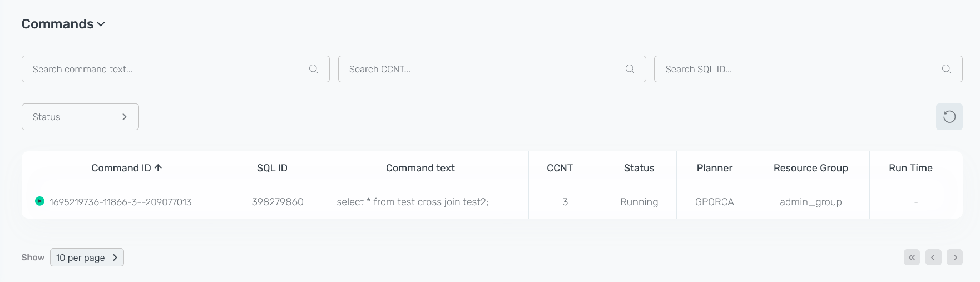Viewport: 980px width, 282px height.
Task: Go to next page chevron button
Action: click(x=955, y=258)
